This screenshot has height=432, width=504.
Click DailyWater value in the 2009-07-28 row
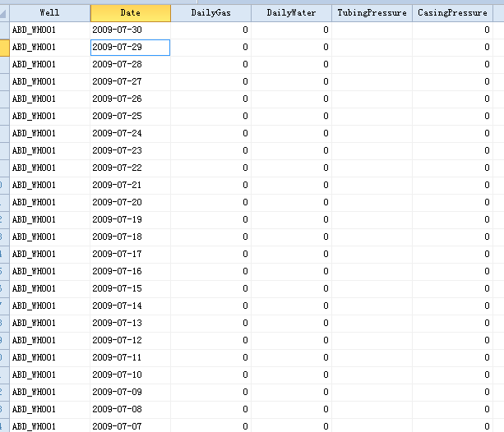pos(292,65)
